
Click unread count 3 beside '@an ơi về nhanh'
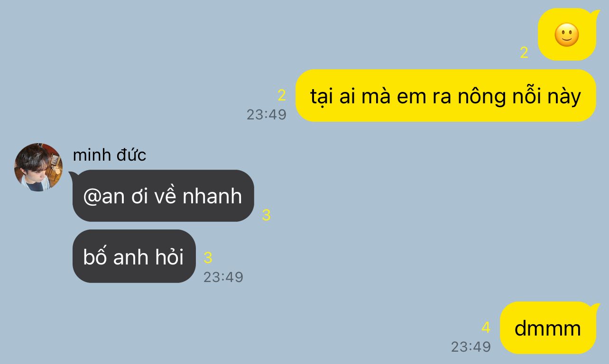[x=266, y=215]
